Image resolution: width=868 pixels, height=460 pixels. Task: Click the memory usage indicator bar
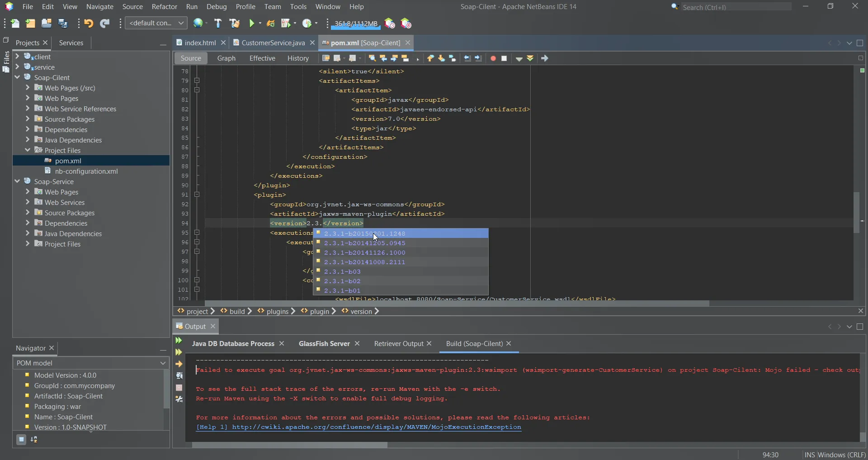pos(356,24)
